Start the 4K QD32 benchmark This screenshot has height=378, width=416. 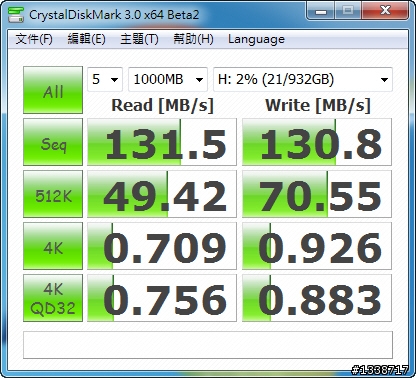click(x=53, y=298)
